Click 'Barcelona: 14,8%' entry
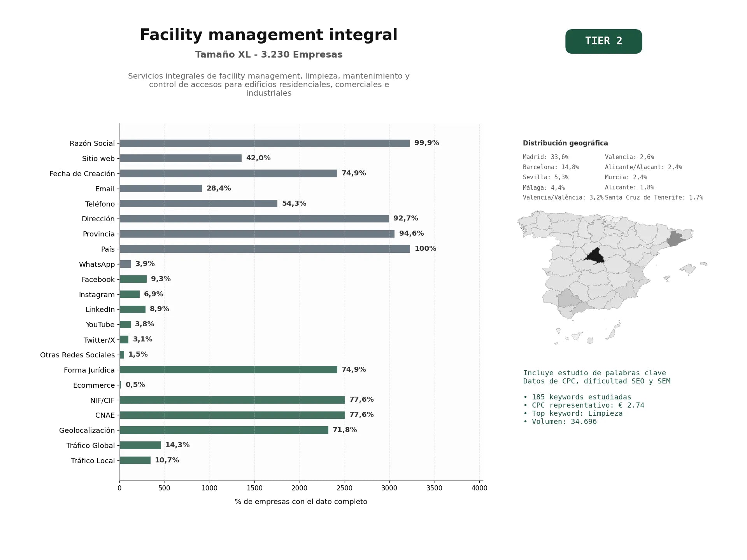Viewport: 747px width, 560px height. [551, 167]
